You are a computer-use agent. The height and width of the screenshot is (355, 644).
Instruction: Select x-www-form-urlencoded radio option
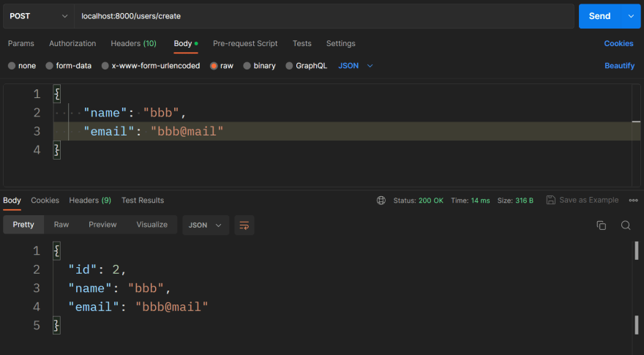[x=105, y=66]
